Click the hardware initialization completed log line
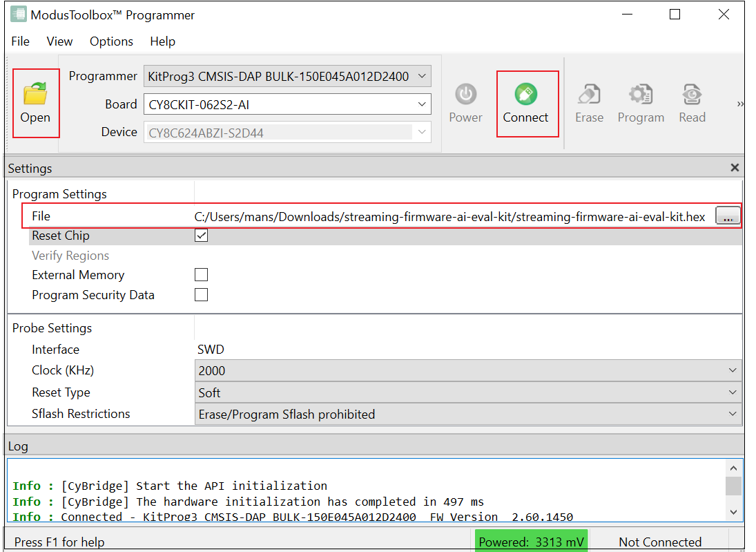Image resolution: width=756 pixels, height=552 pixels. pyautogui.click(x=248, y=502)
